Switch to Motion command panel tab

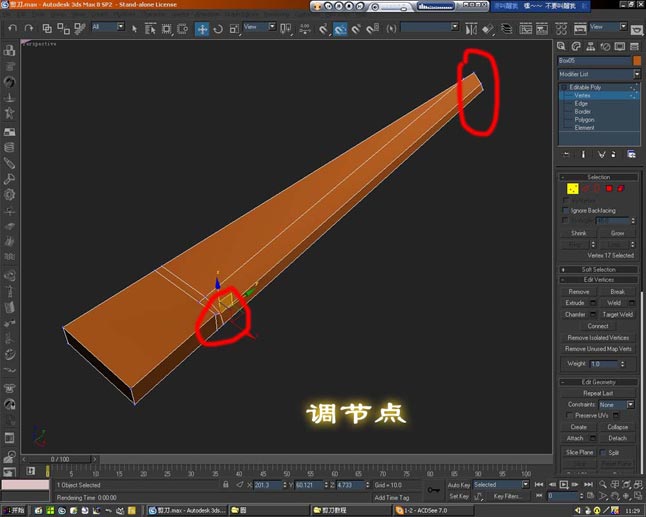605,46
